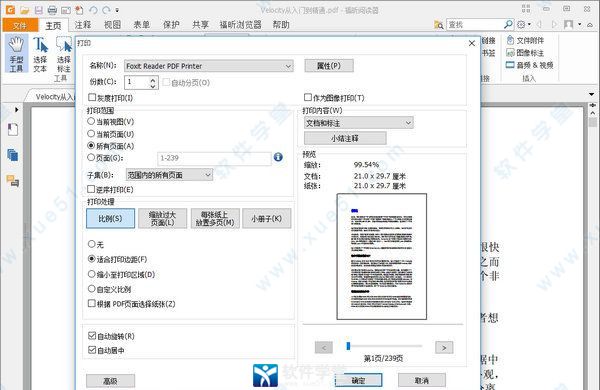Click the search settings gear icon

pyautogui.click(x=521, y=24)
